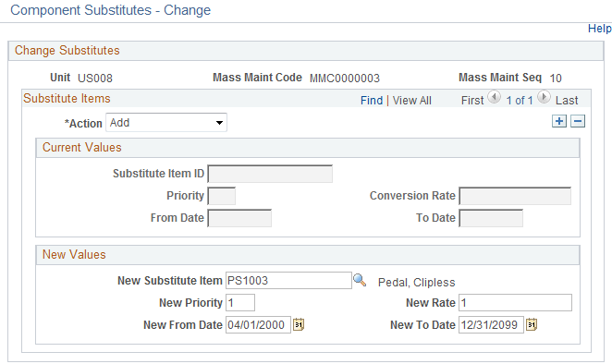612x364 pixels.
Task: Go to next row arrow
Action: [544, 97]
